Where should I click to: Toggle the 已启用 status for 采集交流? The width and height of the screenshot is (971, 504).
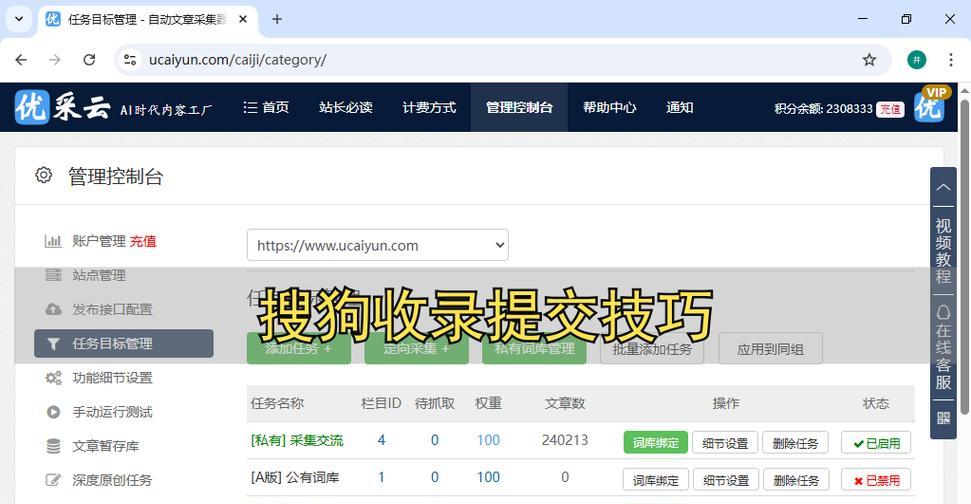pyautogui.click(x=876, y=443)
